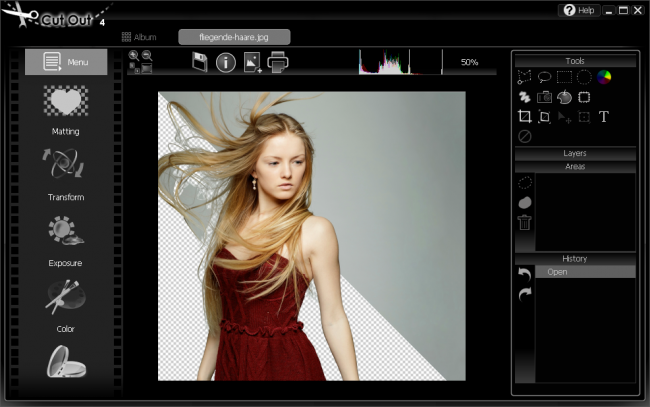Screen dimensions: 650x407
Task: Collapse the History panel header
Action: [575, 258]
